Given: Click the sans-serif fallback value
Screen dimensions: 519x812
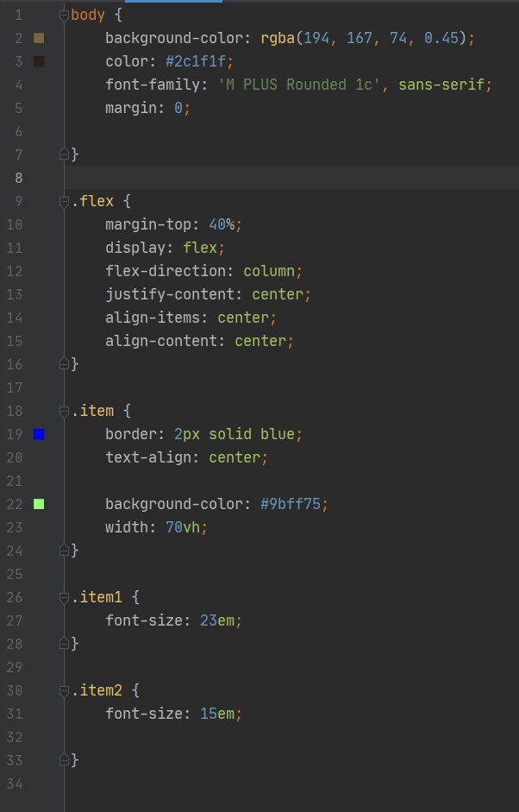Looking at the screenshot, I should pyautogui.click(x=441, y=85).
